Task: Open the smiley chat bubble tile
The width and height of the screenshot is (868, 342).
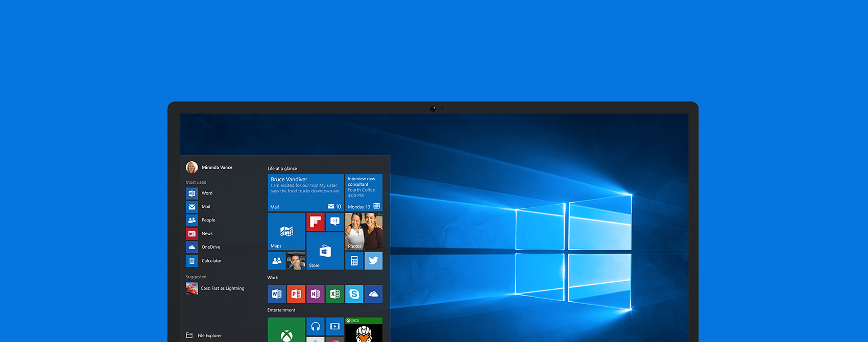Action: tap(335, 222)
